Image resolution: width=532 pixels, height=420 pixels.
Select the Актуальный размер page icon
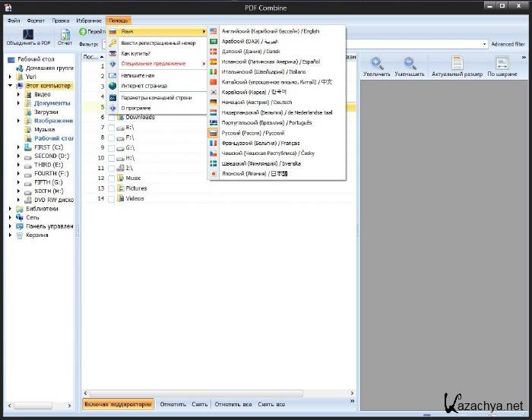[457, 64]
